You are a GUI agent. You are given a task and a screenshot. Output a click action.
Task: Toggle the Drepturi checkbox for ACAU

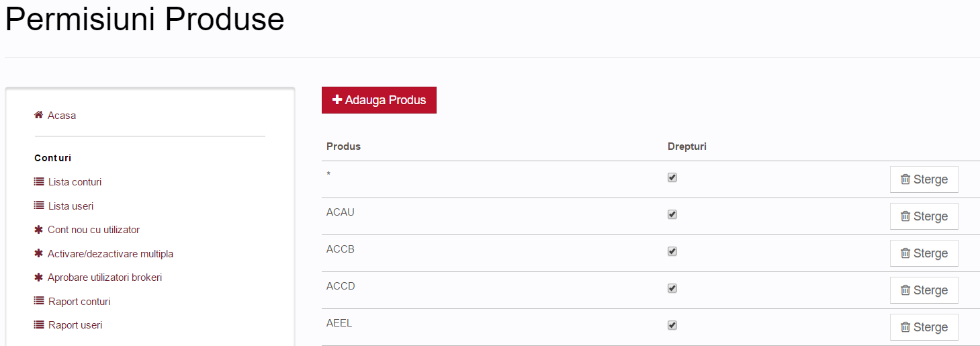coord(672,214)
